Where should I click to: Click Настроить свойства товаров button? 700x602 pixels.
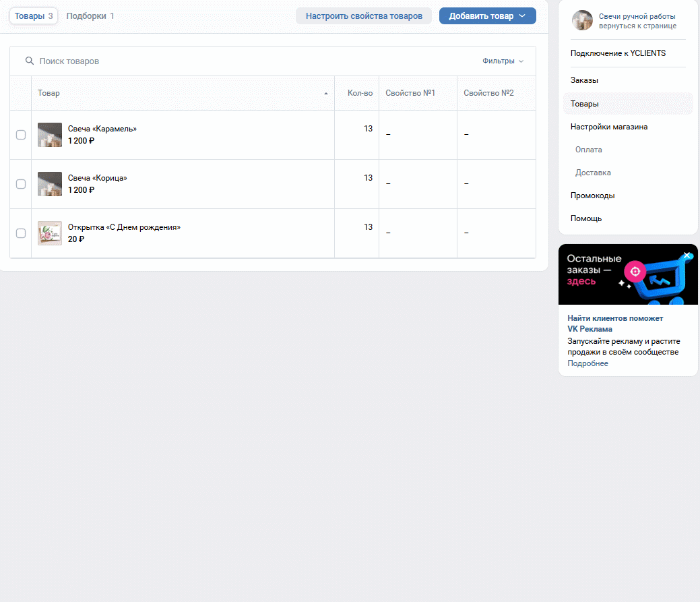pyautogui.click(x=364, y=16)
